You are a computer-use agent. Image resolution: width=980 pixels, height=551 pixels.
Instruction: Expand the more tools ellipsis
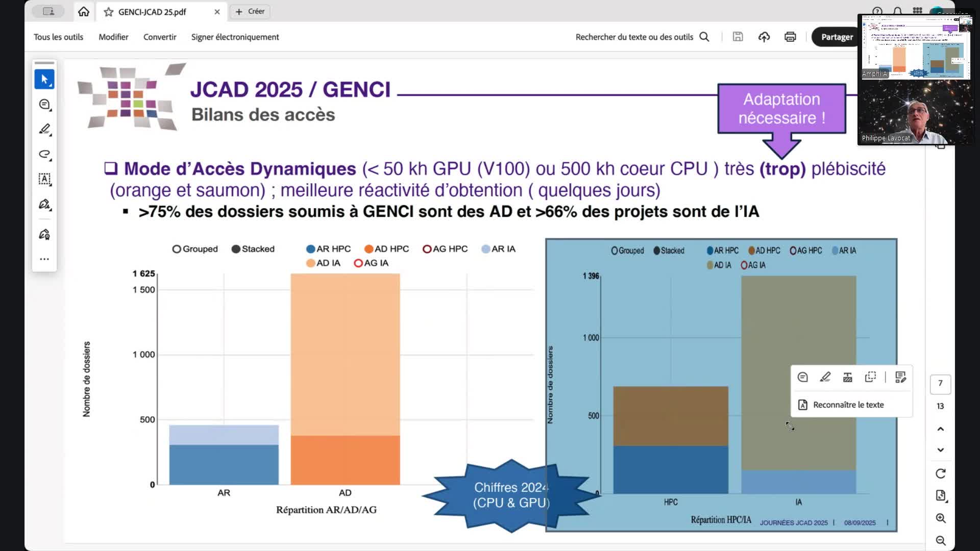pos(44,259)
